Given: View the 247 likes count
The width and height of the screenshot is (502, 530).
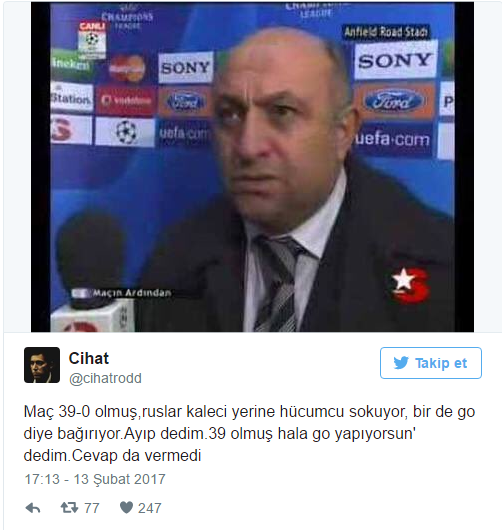Looking at the screenshot, I should tap(149, 508).
